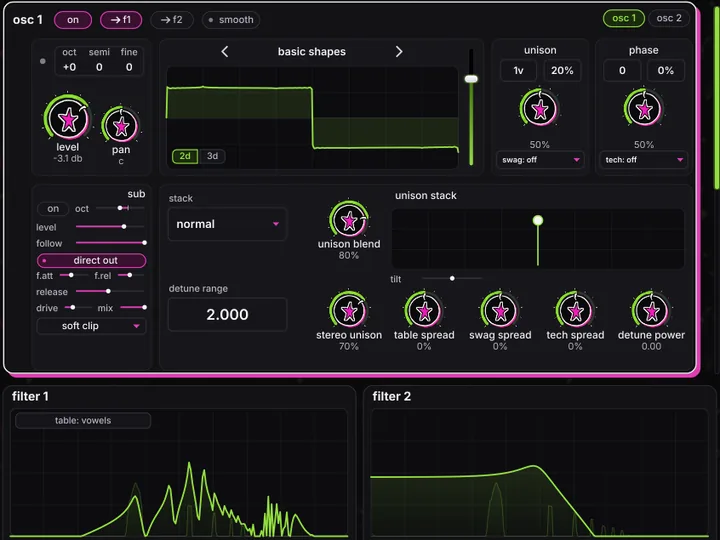
Task: Switch to the osc 2 tab
Action: [x=669, y=18]
